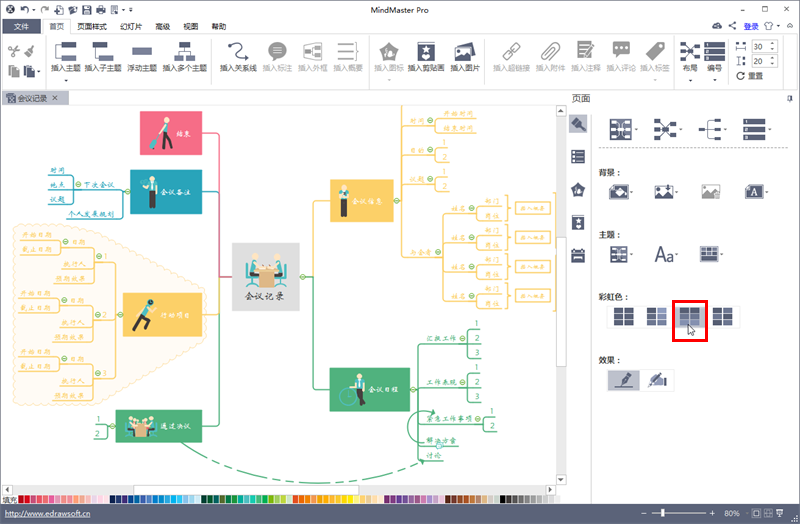The image size is (800, 524).
Task: Collapse central 会议记录 right-side toggle
Action: pyautogui.click(x=303, y=277)
